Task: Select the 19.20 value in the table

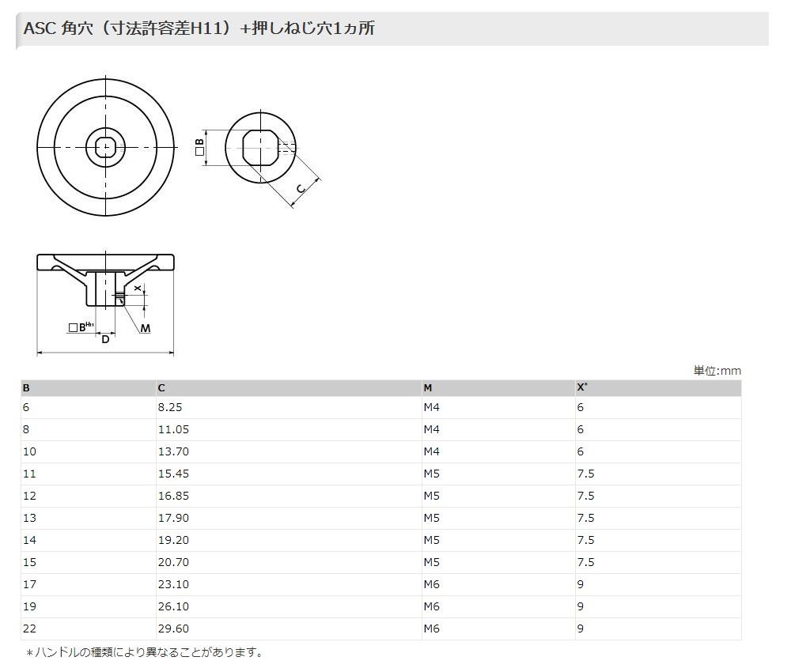Action: 173,541
